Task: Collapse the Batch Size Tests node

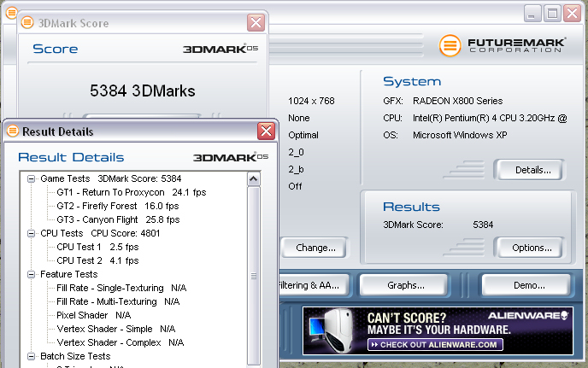Action: click(x=31, y=356)
